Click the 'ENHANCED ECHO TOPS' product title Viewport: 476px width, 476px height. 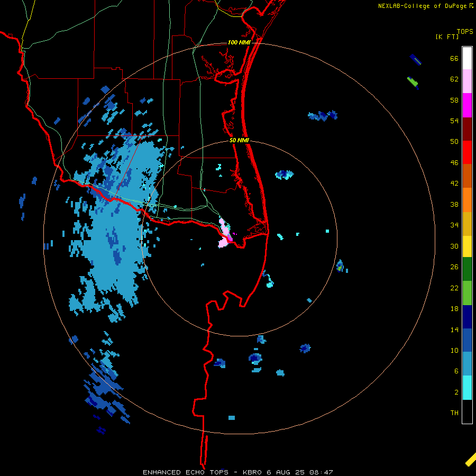point(186,472)
